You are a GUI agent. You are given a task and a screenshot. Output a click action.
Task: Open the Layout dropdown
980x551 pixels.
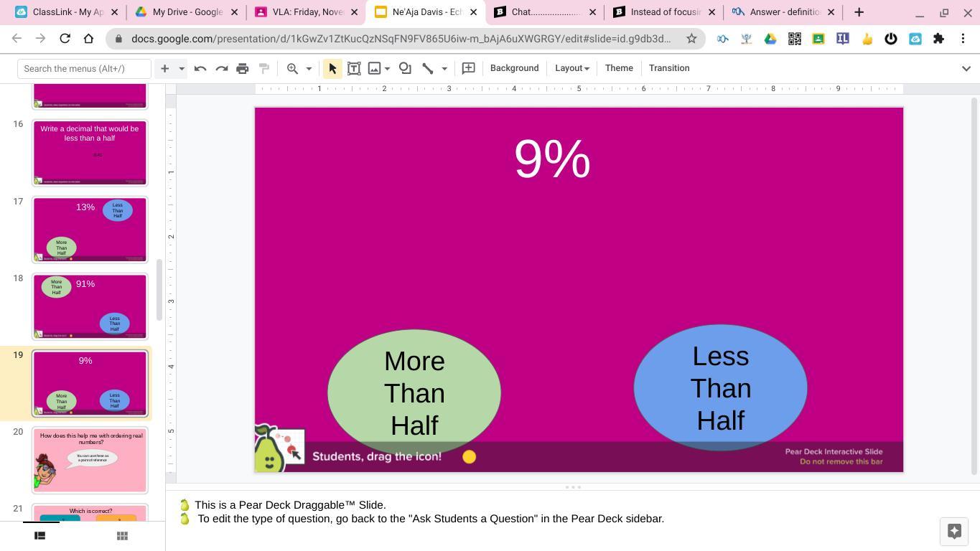point(572,68)
